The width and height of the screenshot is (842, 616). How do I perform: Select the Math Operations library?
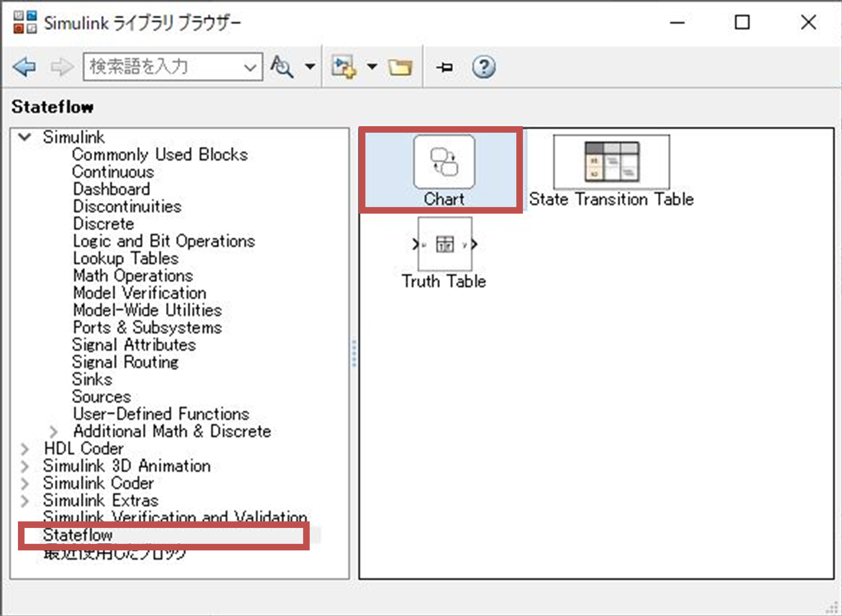pyautogui.click(x=133, y=276)
